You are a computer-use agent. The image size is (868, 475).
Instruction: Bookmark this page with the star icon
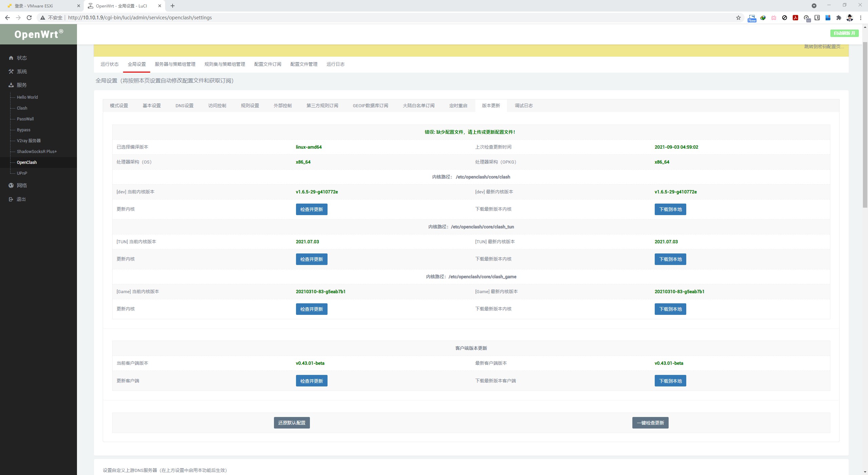(738, 18)
